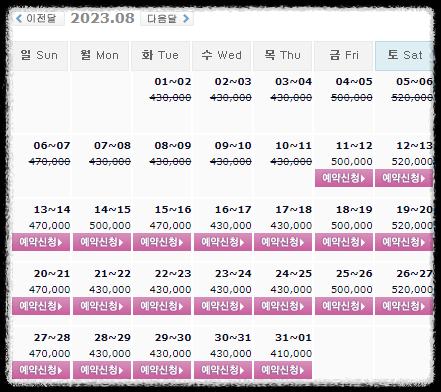Click the 05~06 date label
The width and height of the screenshot is (441, 392).
pyautogui.click(x=414, y=82)
